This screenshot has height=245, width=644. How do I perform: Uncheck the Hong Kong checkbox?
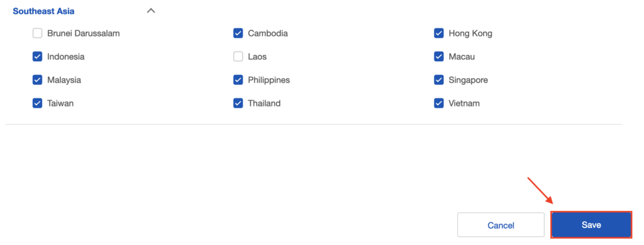438,33
